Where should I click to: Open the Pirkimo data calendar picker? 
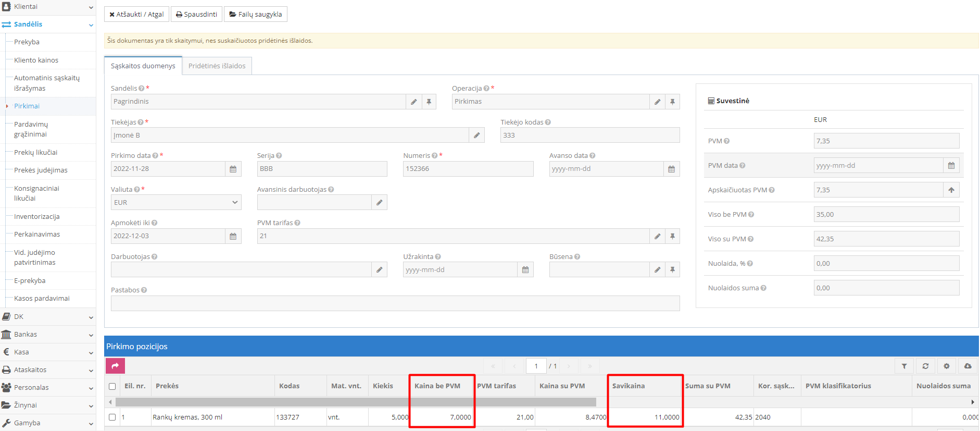233,169
